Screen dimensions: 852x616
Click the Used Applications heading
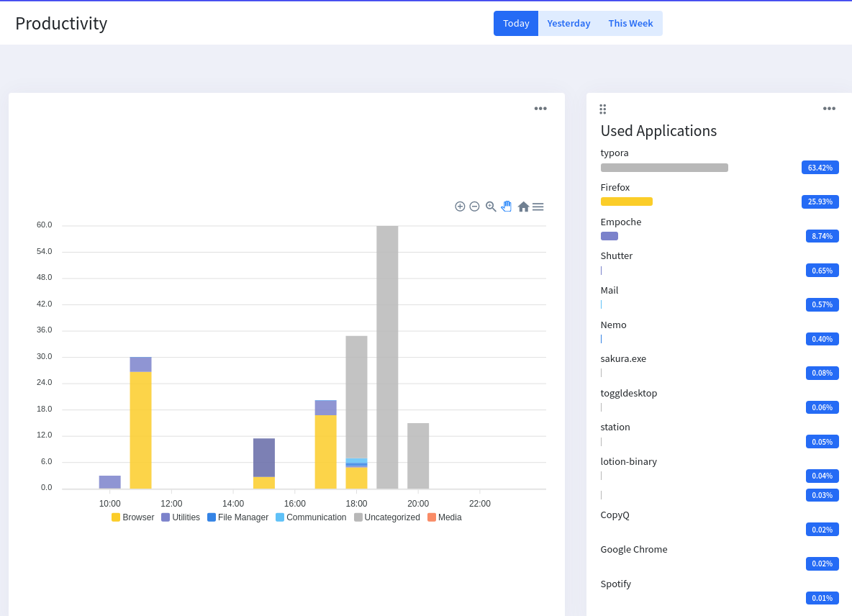click(658, 131)
